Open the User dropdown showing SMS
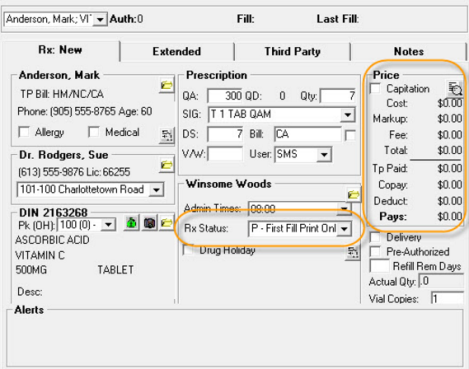The width and height of the screenshot is (469, 369). [x=324, y=155]
